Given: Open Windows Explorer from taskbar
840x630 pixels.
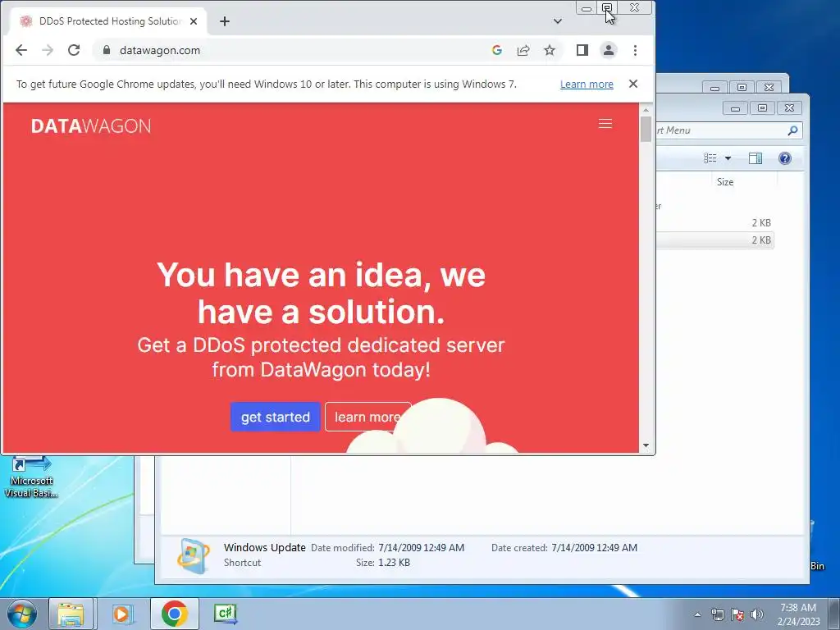Looking at the screenshot, I should [71, 614].
